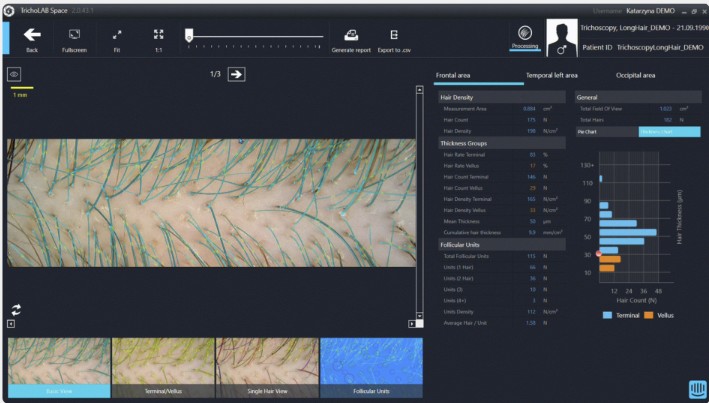Fit image to view

click(x=117, y=34)
